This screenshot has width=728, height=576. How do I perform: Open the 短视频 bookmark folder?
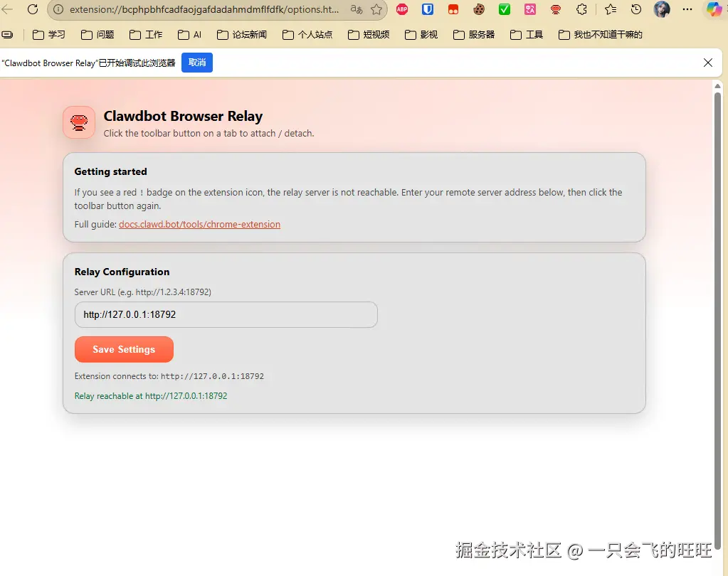pyautogui.click(x=369, y=35)
